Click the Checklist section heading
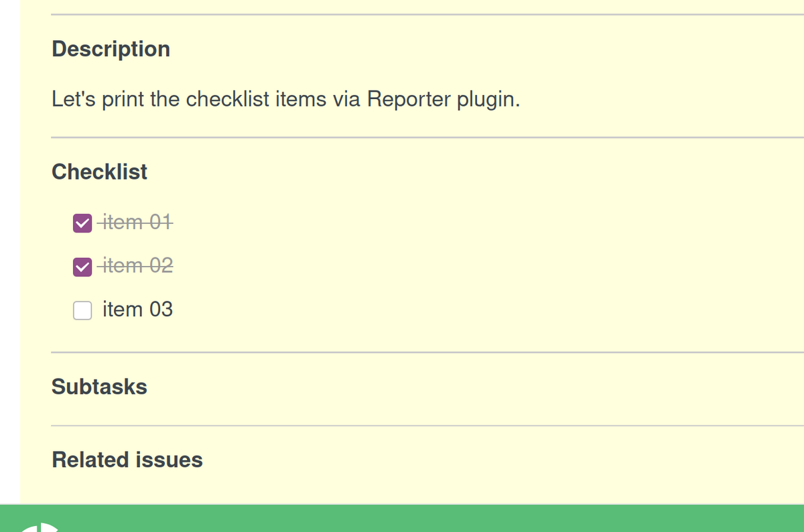Screen dimensions: 804x532 click(x=99, y=172)
